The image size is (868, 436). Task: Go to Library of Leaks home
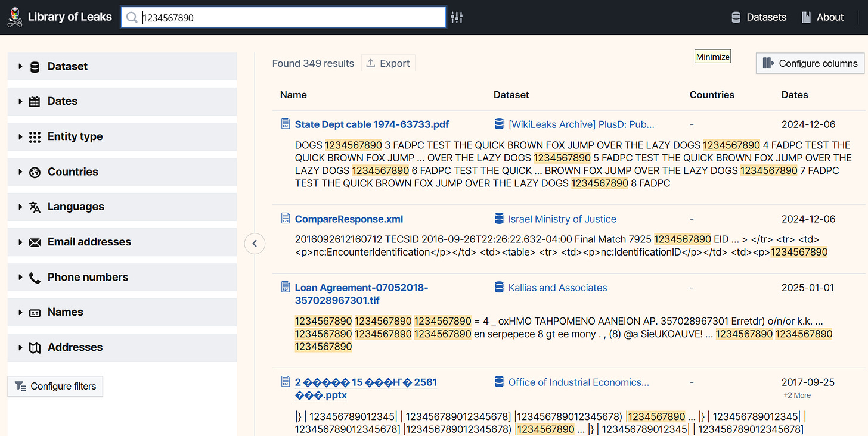point(60,17)
